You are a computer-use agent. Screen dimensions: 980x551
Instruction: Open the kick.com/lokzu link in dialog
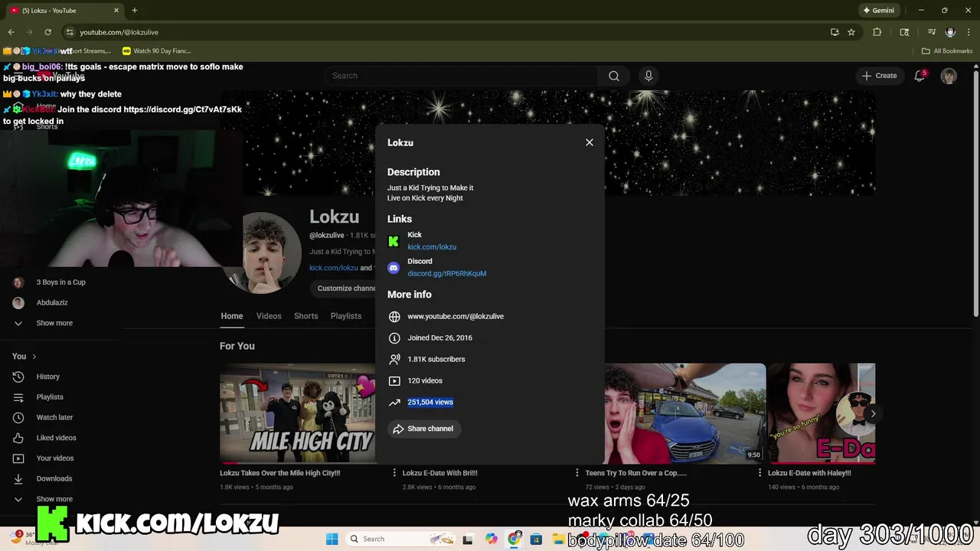(432, 247)
